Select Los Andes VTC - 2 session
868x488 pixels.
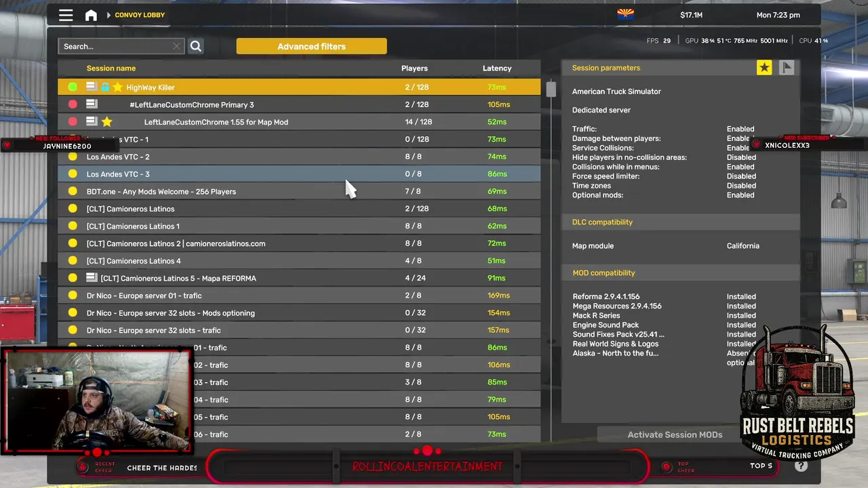(x=299, y=157)
